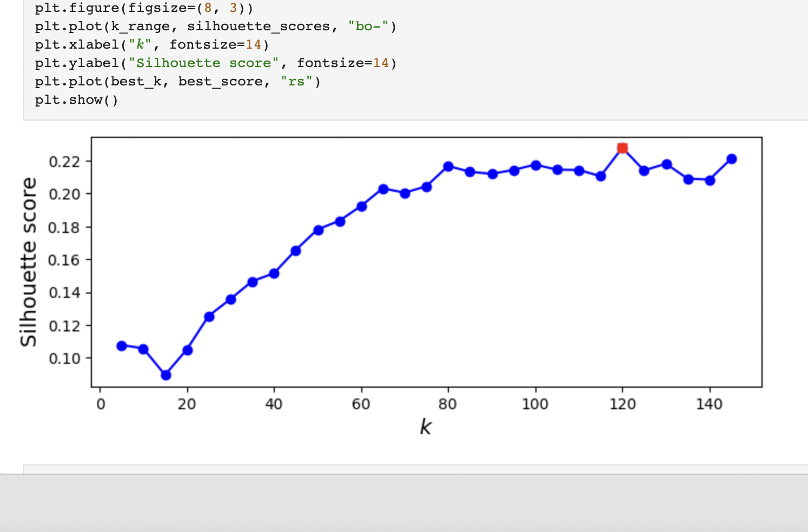This screenshot has width=808, height=532.
Task: Click the blue data point above k=80
Action: (x=448, y=167)
